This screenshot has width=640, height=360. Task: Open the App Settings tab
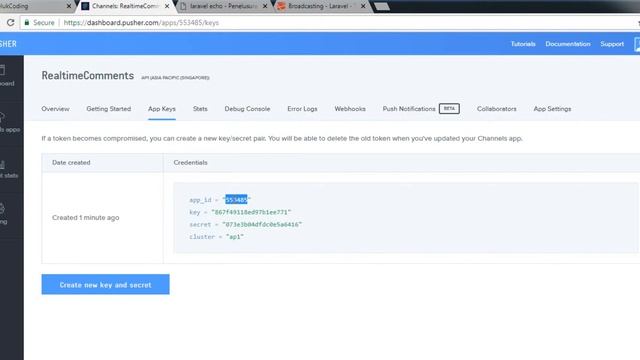[552, 109]
